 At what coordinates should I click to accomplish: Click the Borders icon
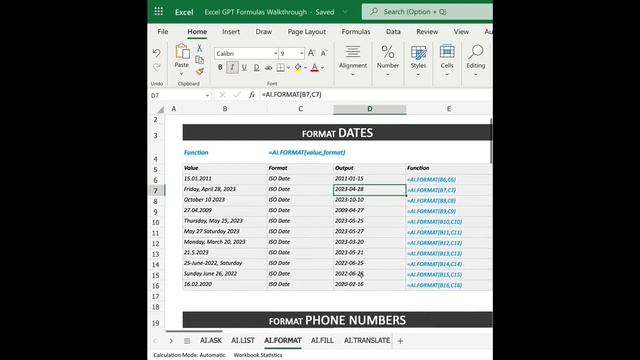pos(280,68)
